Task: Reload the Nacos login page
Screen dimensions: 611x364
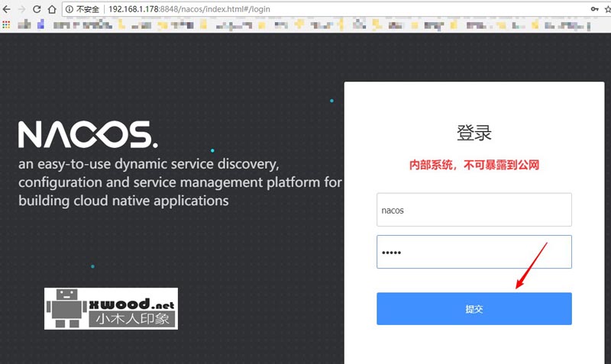Action: point(36,9)
